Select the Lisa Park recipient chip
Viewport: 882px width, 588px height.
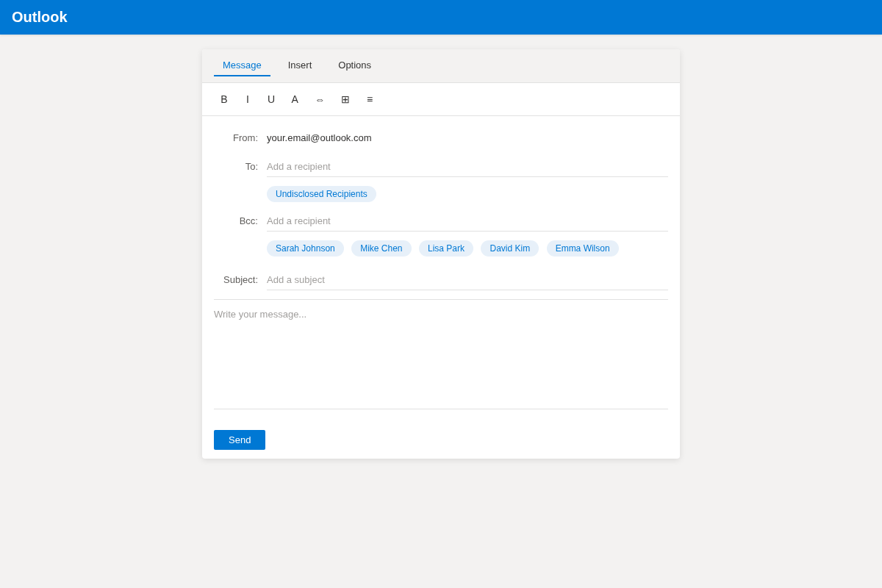click(445, 248)
